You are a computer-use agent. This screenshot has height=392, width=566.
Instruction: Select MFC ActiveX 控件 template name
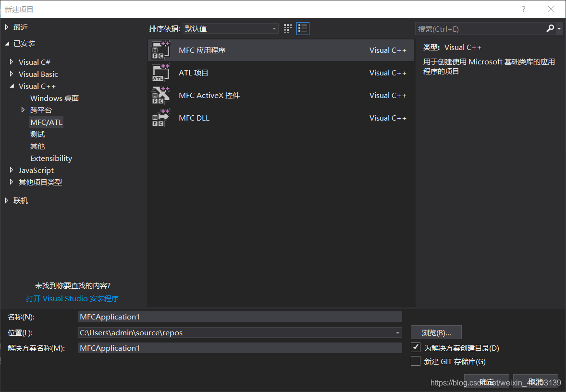click(x=209, y=95)
